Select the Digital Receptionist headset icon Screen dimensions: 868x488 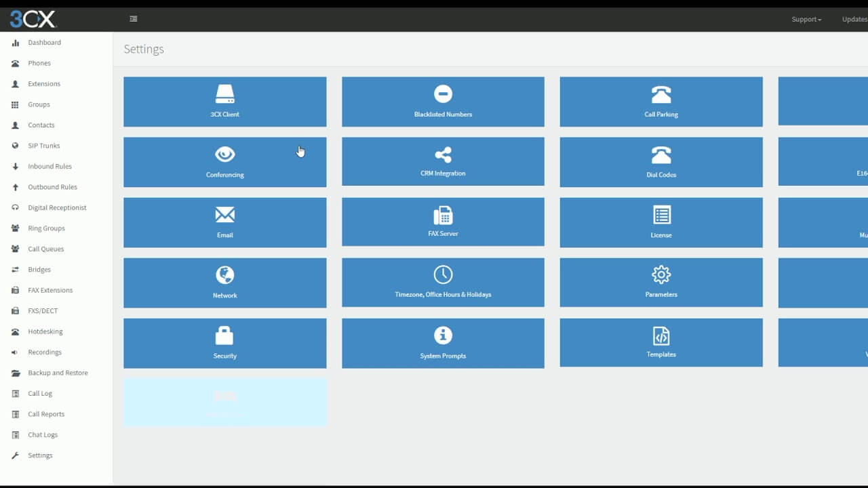pos(15,208)
